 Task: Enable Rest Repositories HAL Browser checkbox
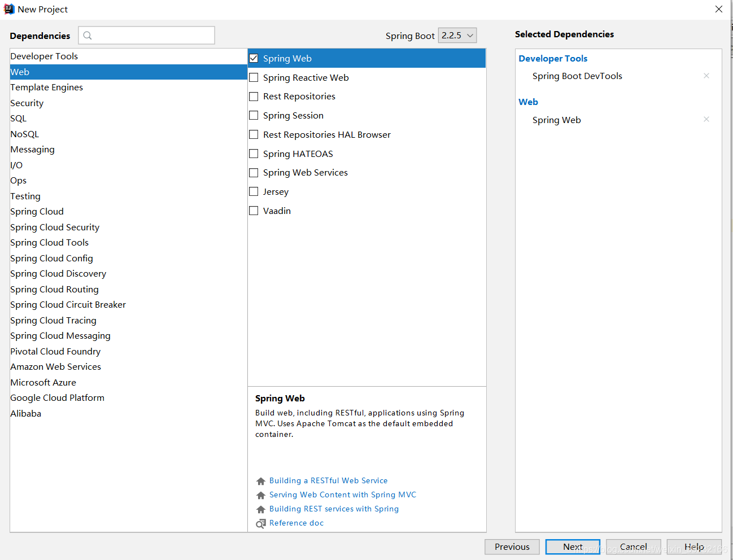tap(254, 134)
